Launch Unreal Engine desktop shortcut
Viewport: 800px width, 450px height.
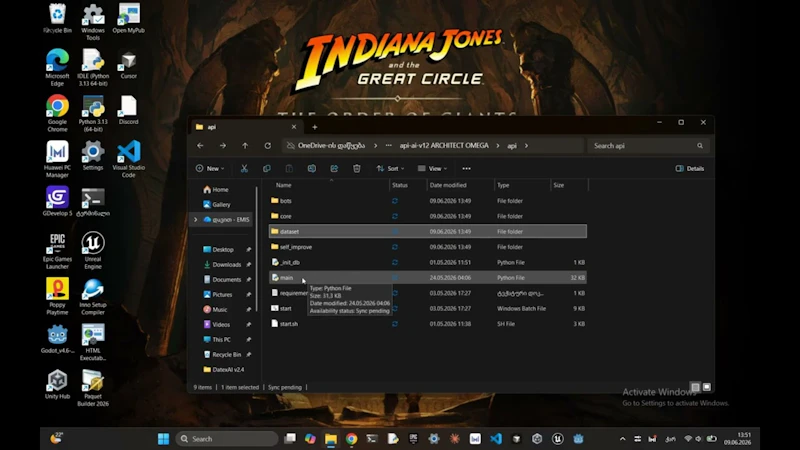[93, 251]
